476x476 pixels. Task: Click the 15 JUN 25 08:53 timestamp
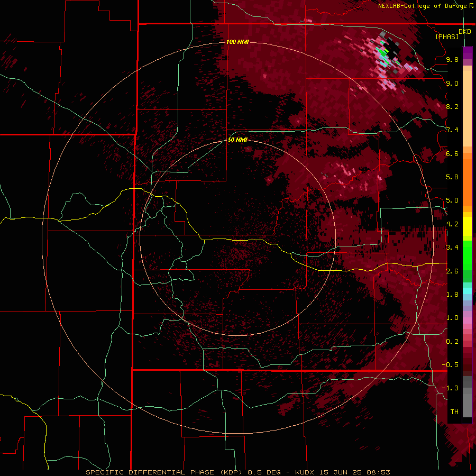click(354, 472)
